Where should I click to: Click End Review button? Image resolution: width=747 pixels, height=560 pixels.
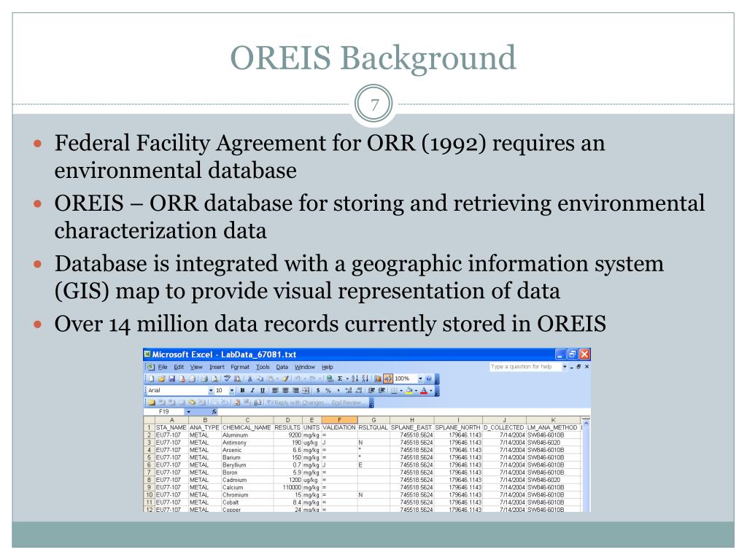347,402
